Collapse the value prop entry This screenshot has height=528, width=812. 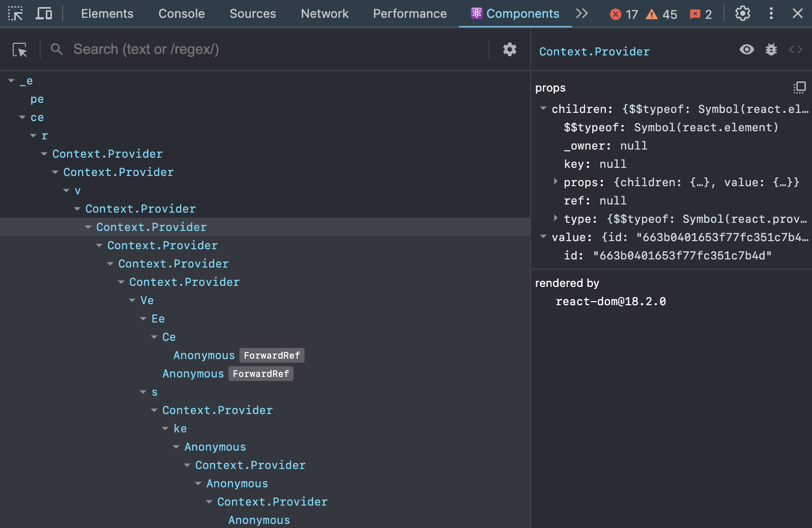543,236
